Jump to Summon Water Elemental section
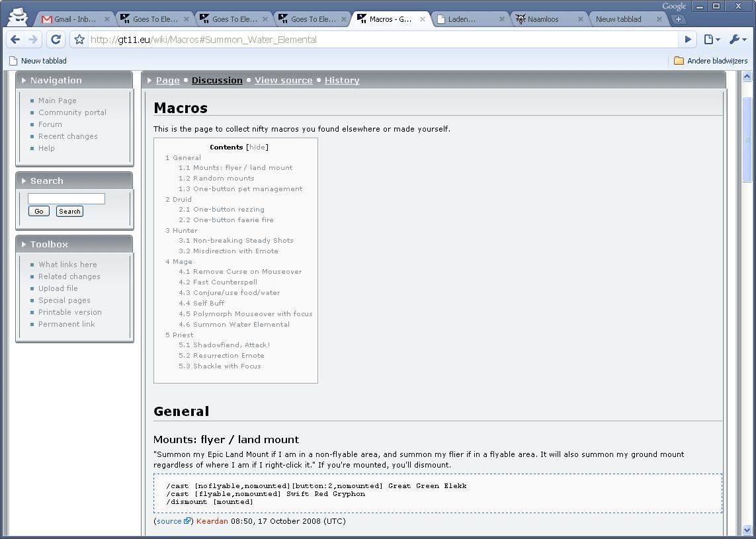Image resolution: width=756 pixels, height=539 pixels. (241, 325)
